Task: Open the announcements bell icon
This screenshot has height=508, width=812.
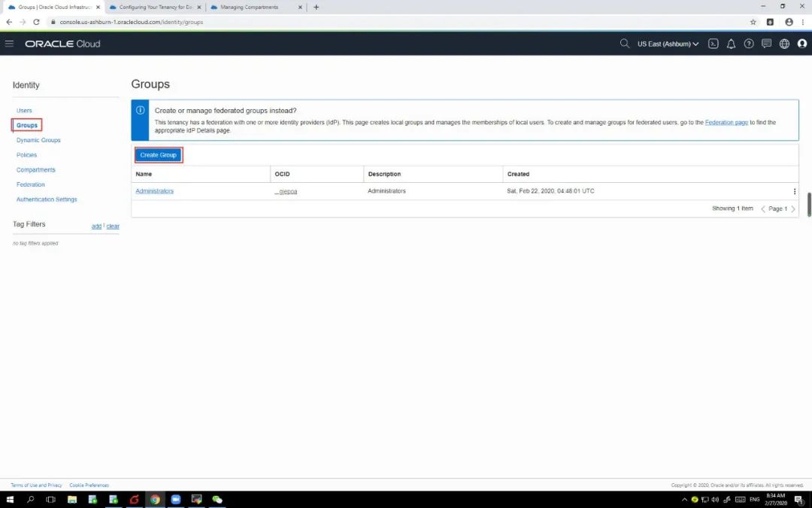Action: tap(731, 44)
